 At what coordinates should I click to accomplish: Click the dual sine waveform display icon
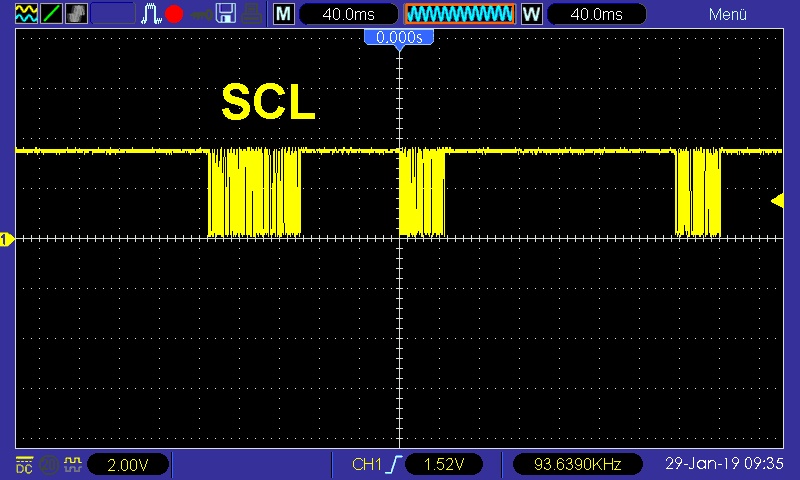pos(26,14)
